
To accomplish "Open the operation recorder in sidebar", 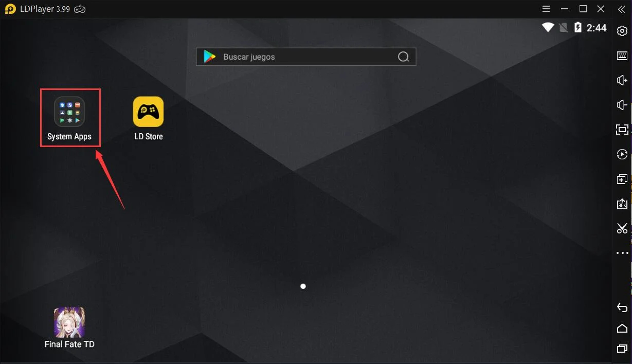I will (622, 154).
